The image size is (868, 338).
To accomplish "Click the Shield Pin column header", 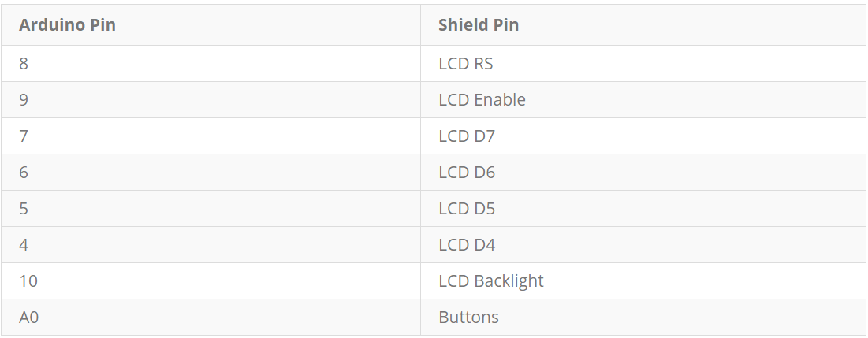I will 479,25.
